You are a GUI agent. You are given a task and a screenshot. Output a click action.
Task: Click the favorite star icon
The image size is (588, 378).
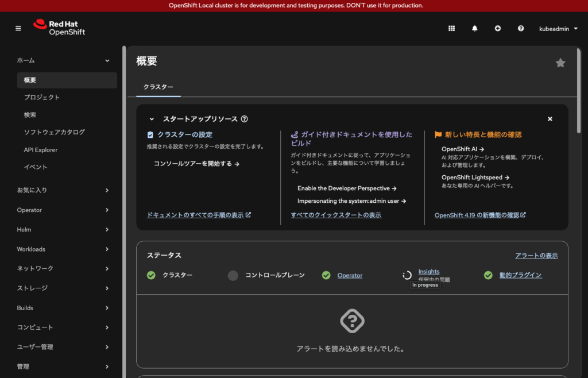click(x=560, y=63)
